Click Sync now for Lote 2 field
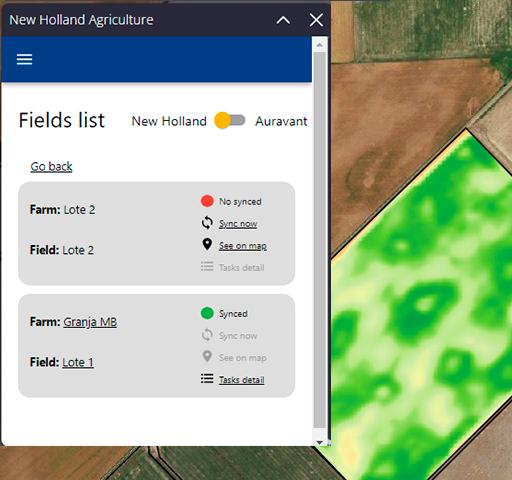This screenshot has height=480, width=512. tap(238, 224)
